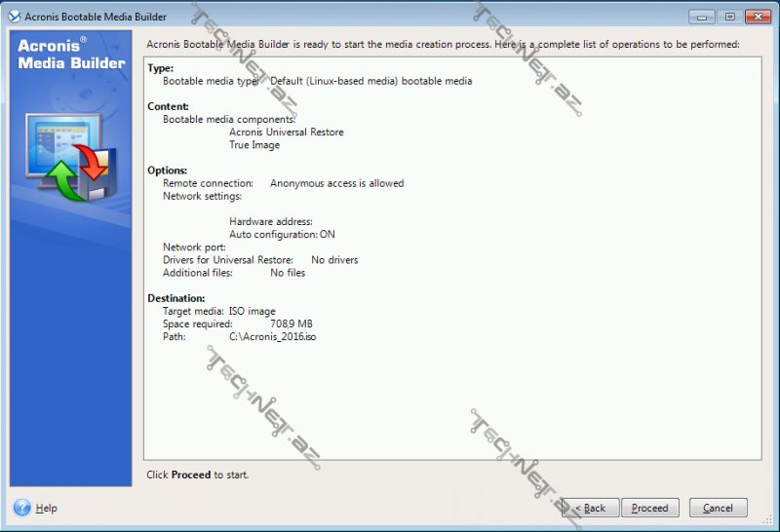Maximize the Bootable Media Builder window

728,17
